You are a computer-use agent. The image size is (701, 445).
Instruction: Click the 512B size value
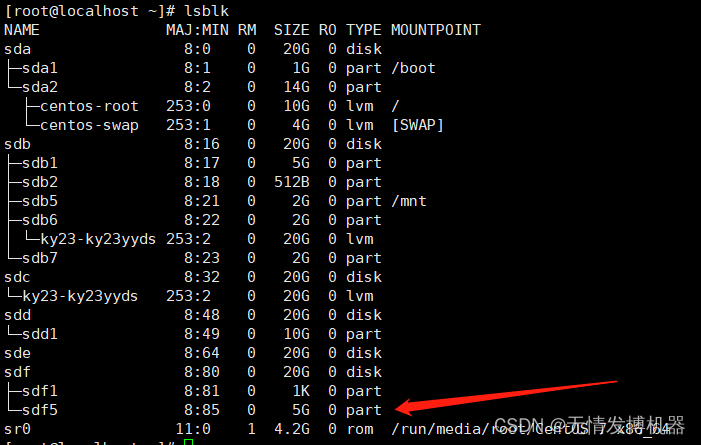(x=291, y=182)
